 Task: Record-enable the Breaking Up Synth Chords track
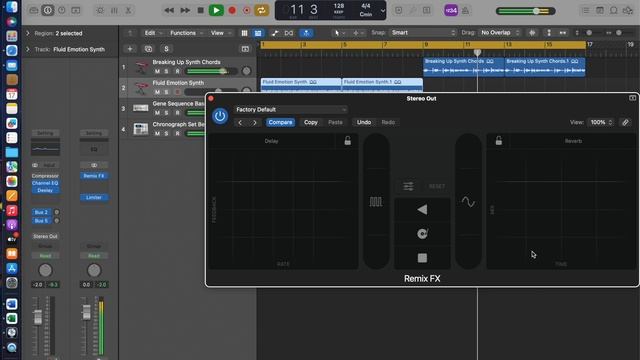[177, 71]
